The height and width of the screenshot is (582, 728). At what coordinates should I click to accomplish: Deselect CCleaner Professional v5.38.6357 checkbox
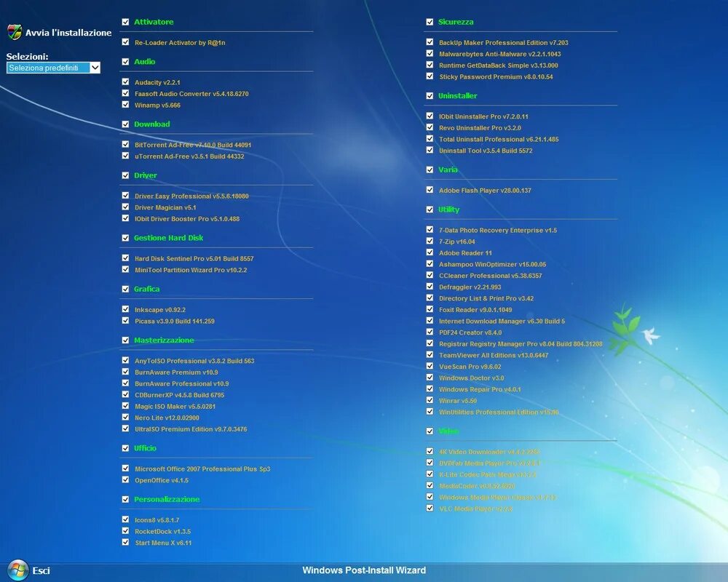pyautogui.click(x=430, y=275)
